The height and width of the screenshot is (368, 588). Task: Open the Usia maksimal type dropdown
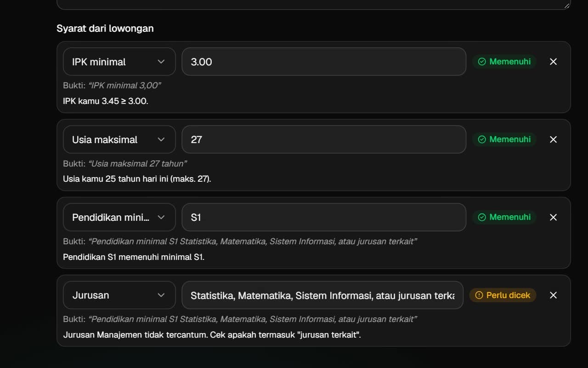(119, 139)
